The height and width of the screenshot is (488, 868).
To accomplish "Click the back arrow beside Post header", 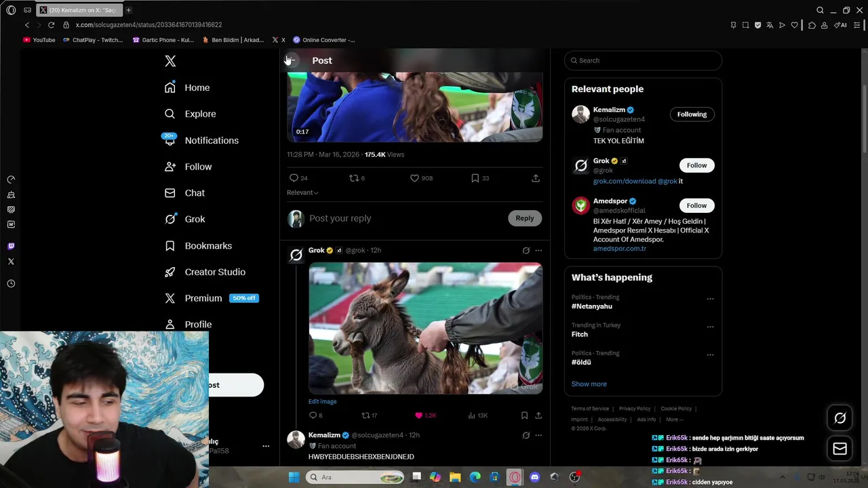I will 290,60.
